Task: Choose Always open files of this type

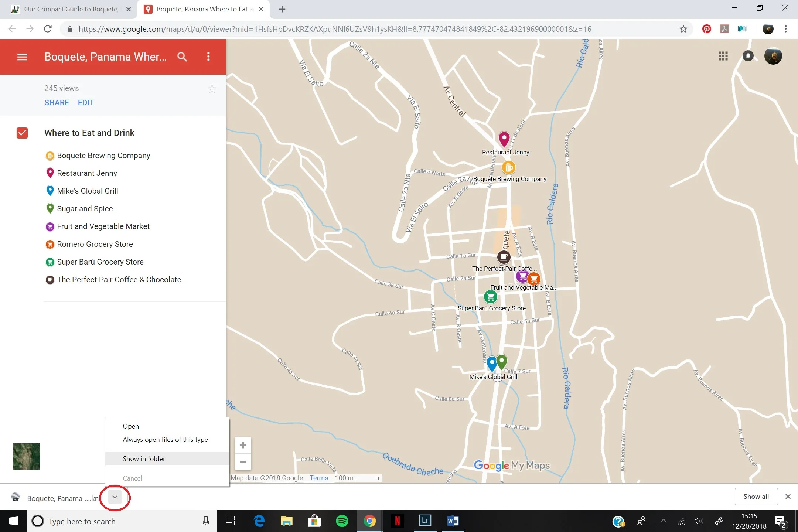Action: tap(167, 440)
